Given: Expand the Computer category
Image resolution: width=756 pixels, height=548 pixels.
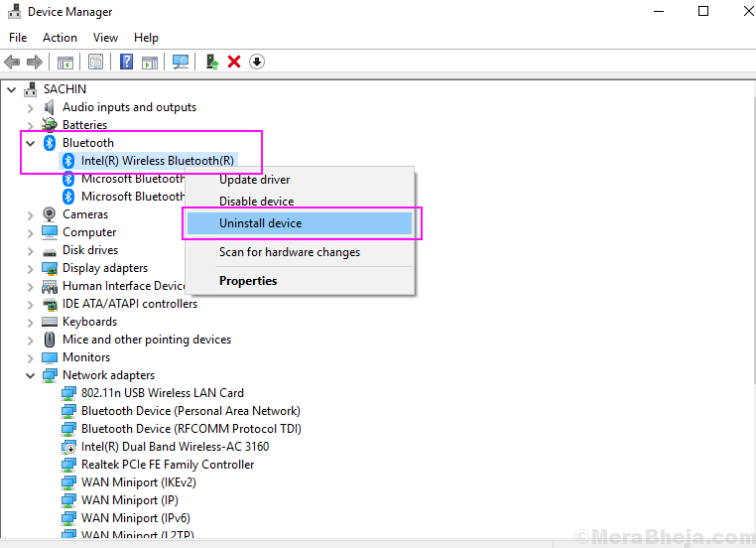Looking at the screenshot, I should pos(31,233).
